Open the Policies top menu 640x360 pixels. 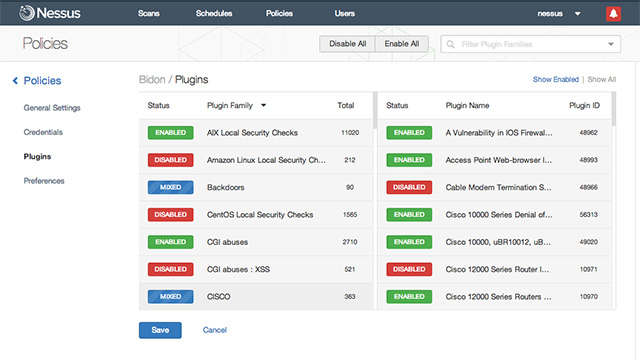point(279,13)
